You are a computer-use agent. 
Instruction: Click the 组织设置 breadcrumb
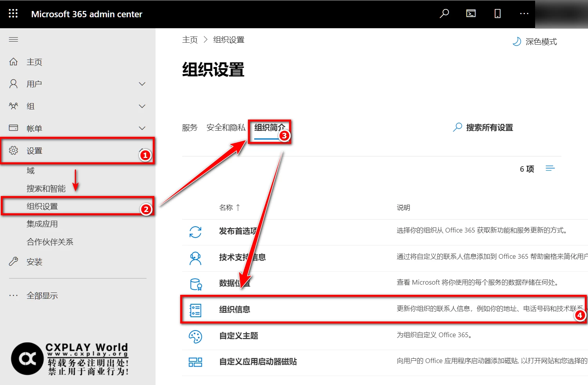[x=229, y=40]
